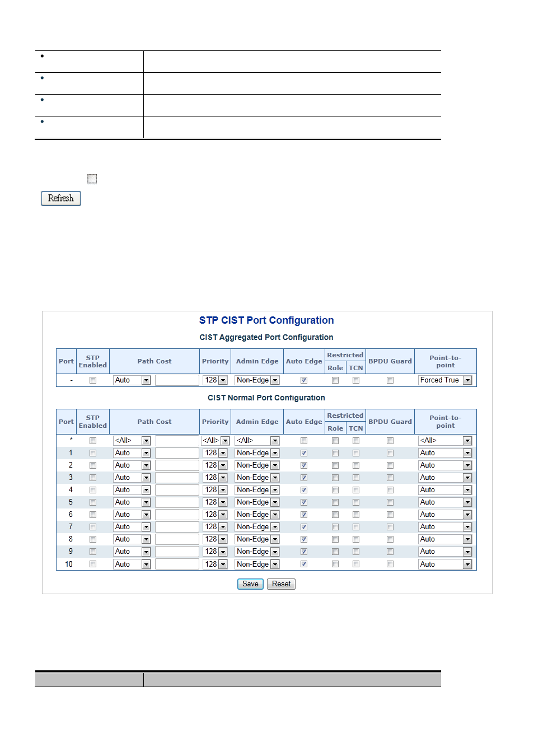Viewport: 534px width, 756px height.
Task: Click the Refresh button
Action: [61, 198]
